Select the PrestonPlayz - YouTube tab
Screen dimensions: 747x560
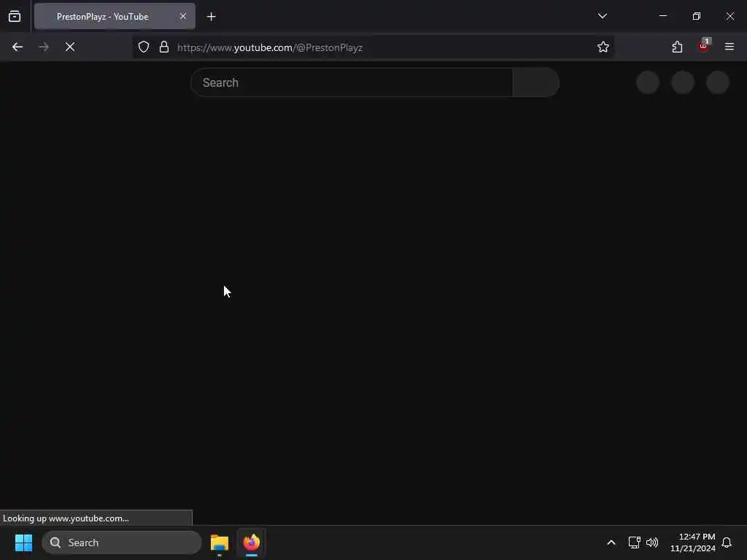tap(115, 16)
